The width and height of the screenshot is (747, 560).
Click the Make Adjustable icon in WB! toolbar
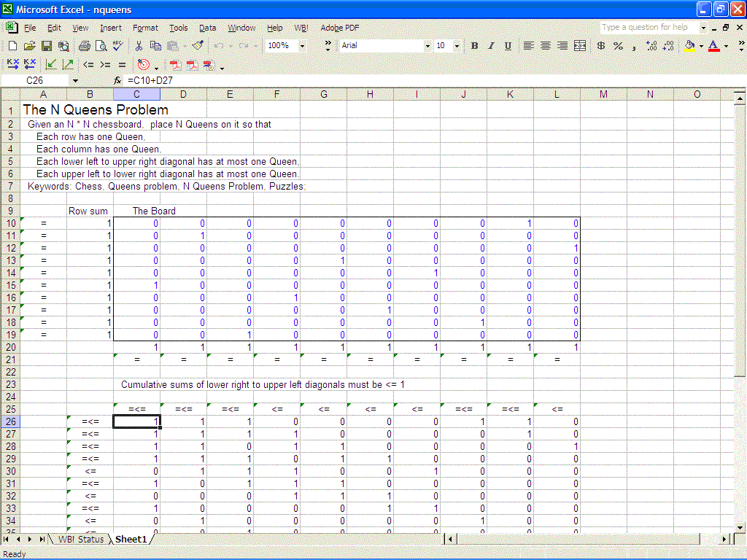coord(13,64)
